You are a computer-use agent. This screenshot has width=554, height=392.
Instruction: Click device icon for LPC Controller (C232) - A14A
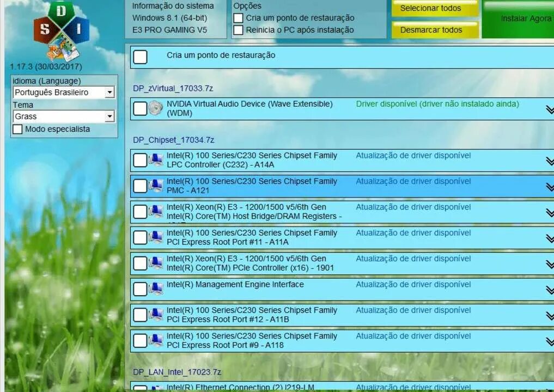click(x=155, y=160)
